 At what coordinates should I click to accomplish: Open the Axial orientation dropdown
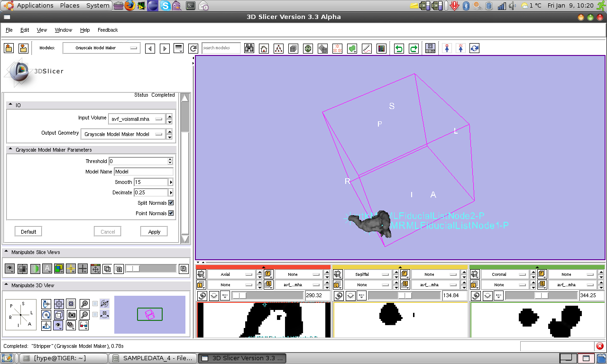coord(231,274)
